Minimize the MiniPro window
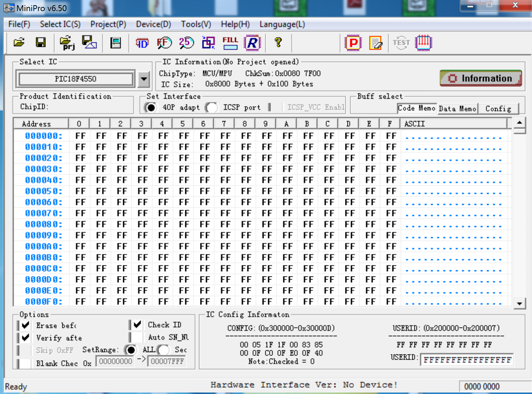Viewport: 532px width, 394px height. point(470,6)
